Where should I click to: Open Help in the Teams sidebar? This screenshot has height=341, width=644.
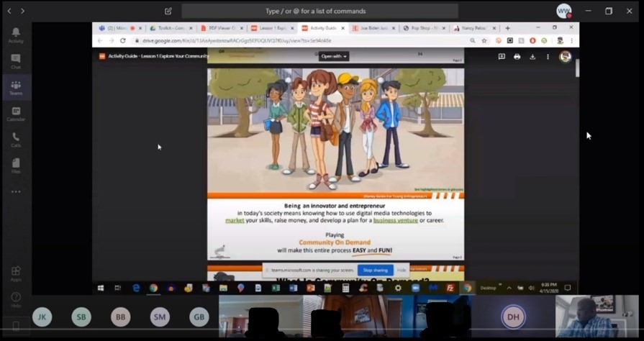click(x=16, y=300)
